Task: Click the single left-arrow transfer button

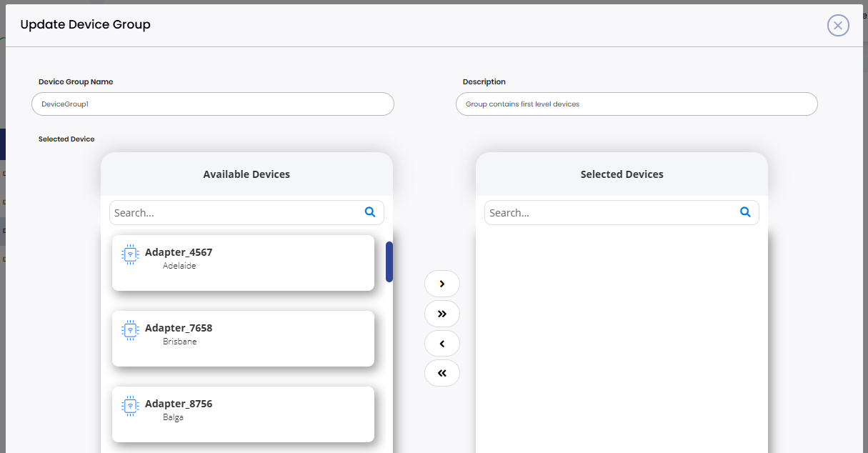Action: coord(442,343)
